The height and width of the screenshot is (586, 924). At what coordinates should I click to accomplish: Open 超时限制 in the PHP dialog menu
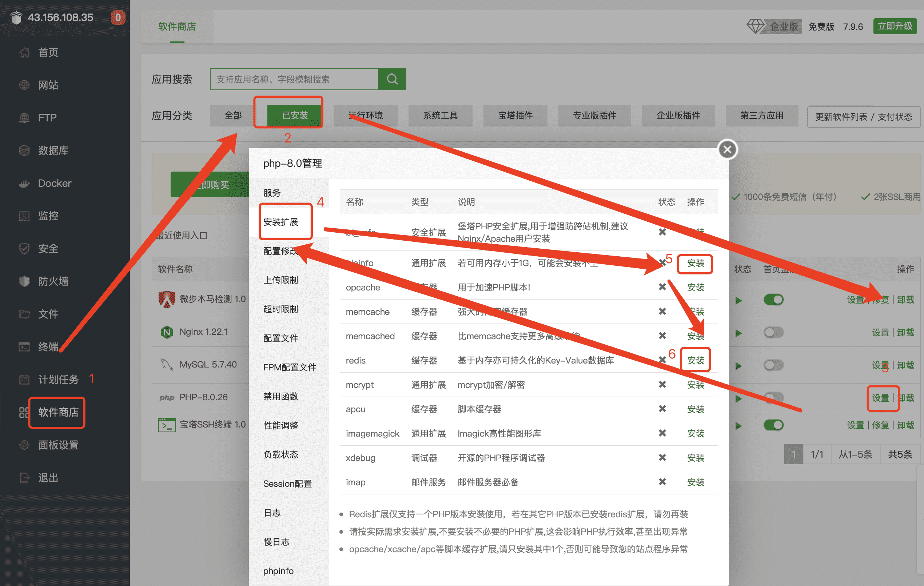point(288,309)
